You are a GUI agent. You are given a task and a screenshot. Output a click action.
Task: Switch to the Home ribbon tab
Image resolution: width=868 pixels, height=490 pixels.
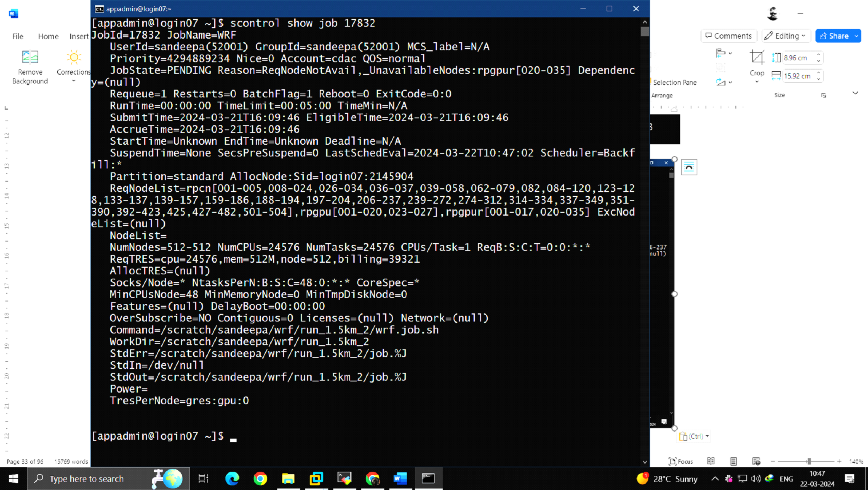[x=48, y=36]
